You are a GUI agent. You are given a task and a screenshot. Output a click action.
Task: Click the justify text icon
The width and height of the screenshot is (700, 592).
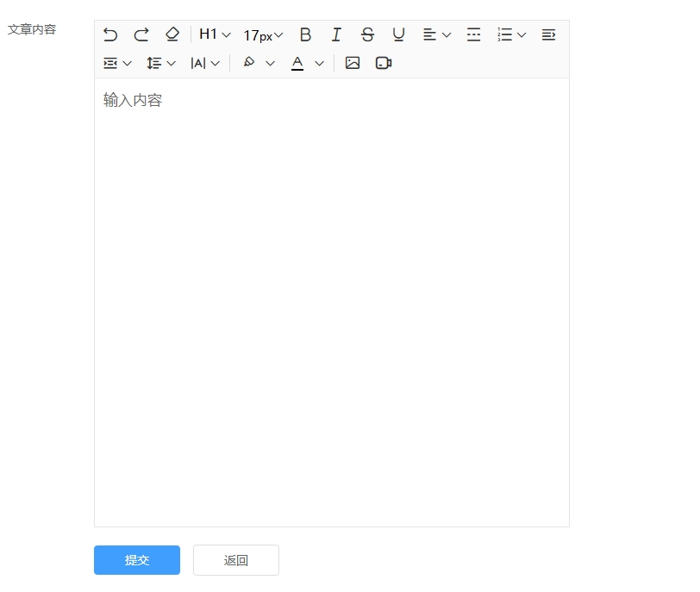pyautogui.click(x=548, y=34)
